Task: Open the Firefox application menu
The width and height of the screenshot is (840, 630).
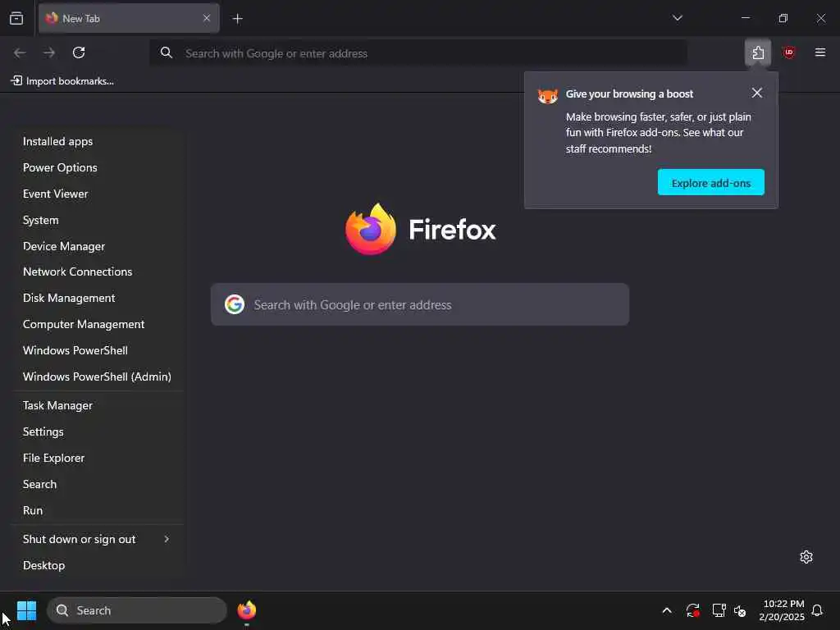Action: 819,52
